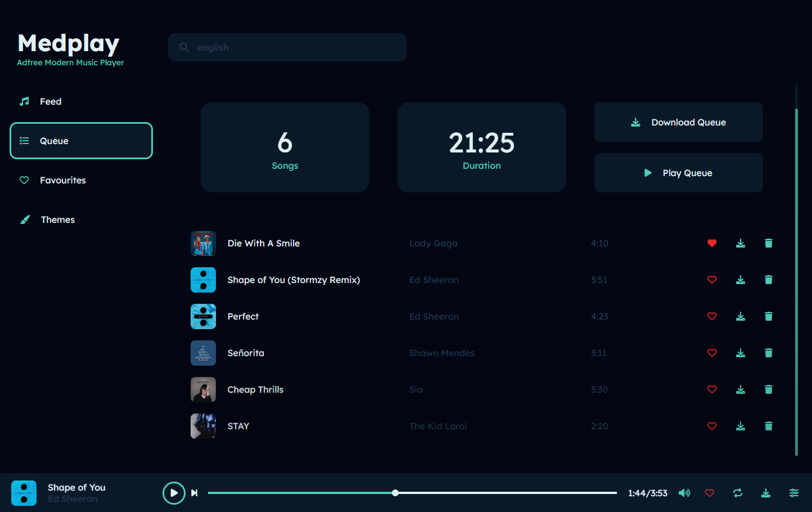Remove Cheap Thrills using trash icon

click(x=768, y=389)
